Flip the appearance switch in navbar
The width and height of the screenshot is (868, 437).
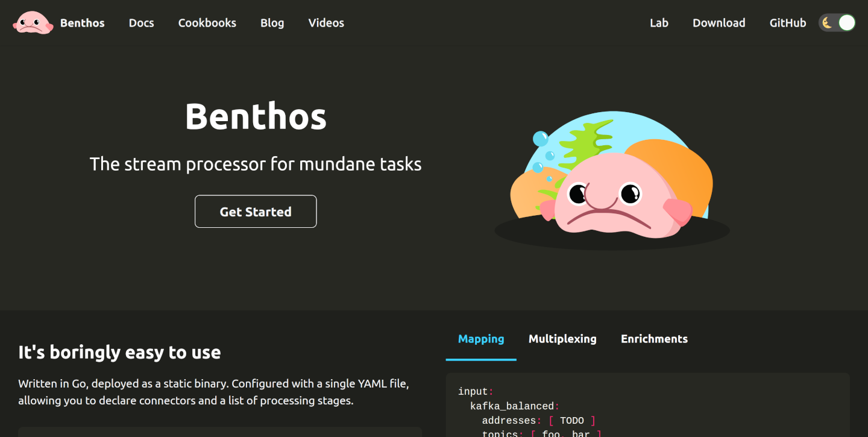837,22
